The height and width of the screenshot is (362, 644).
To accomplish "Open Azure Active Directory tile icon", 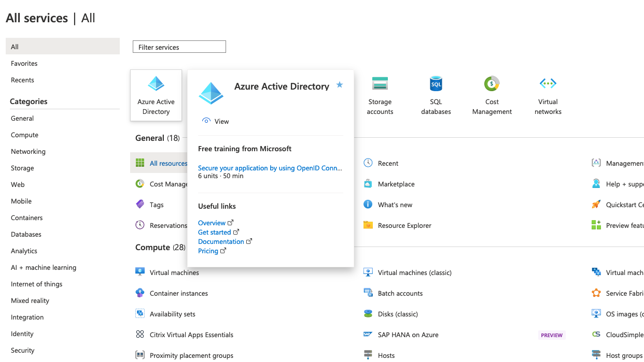I will (x=156, y=83).
